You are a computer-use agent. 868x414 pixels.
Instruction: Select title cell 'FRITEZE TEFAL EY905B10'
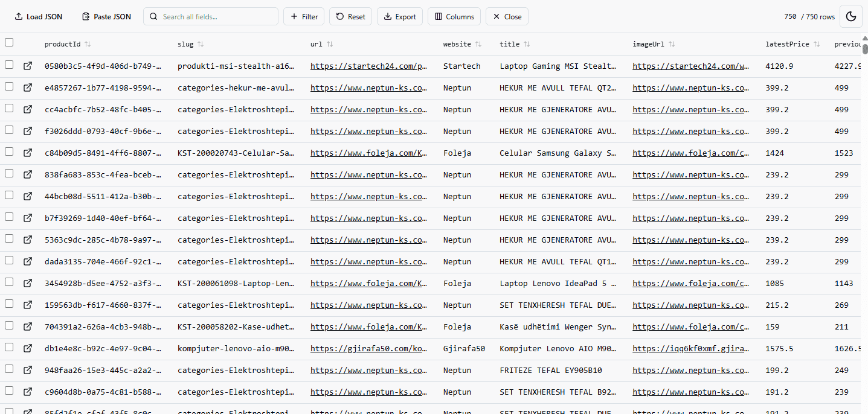pos(551,371)
